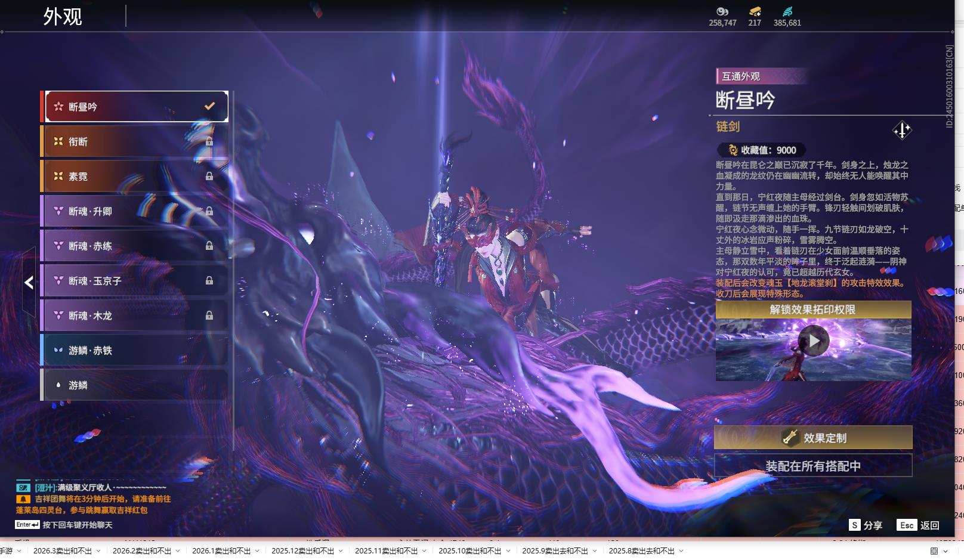
Task: Click the 断魂·升卿 rarity icon
Action: coord(58,211)
